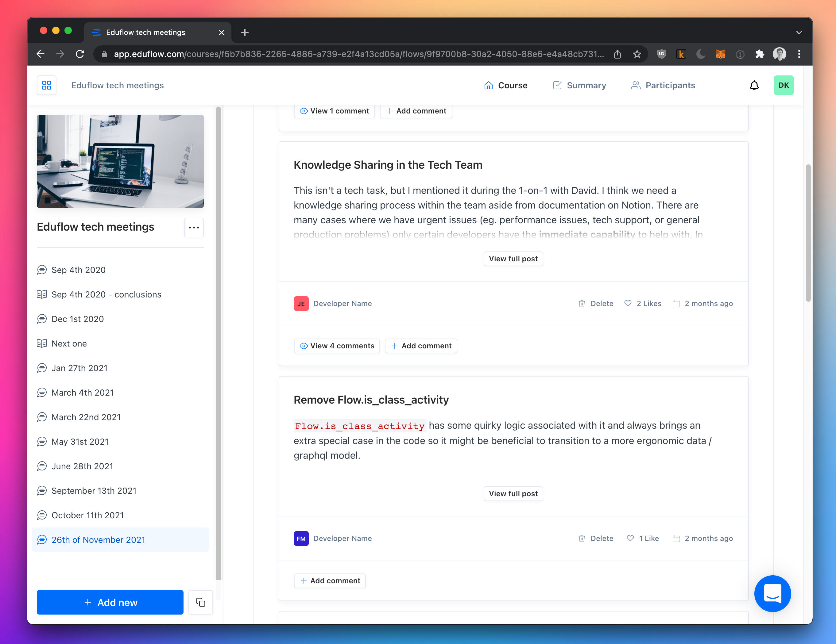The height and width of the screenshot is (644, 836).
Task: Close the Eduflow tech meetings tab
Action: tap(221, 33)
